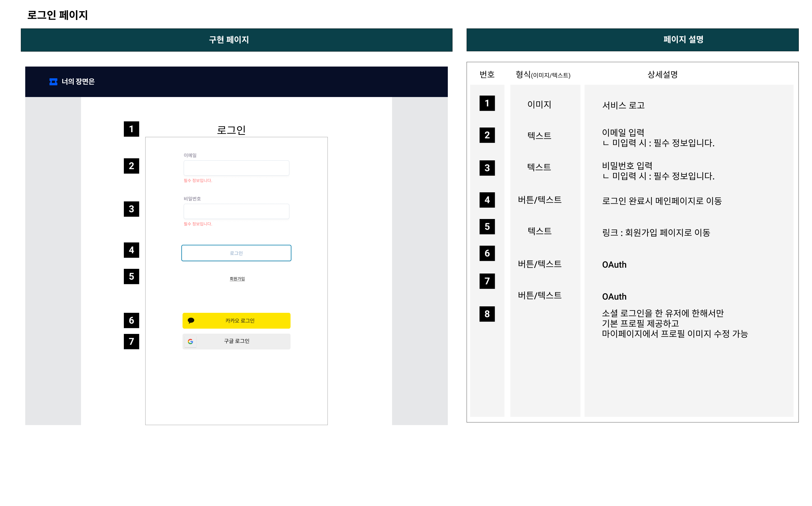The width and height of the screenshot is (812, 506).
Task: Click the blue ticket logo icon in the header
Action: click(53, 82)
